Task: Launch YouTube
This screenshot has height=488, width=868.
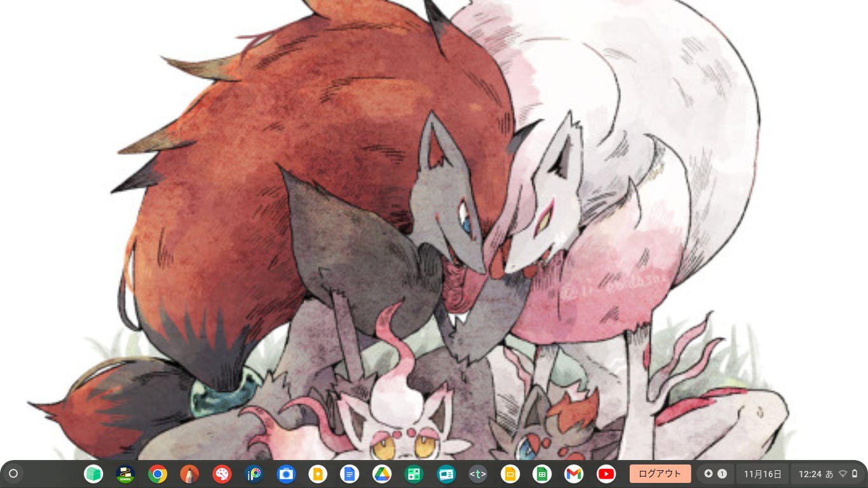Action: pos(606,474)
